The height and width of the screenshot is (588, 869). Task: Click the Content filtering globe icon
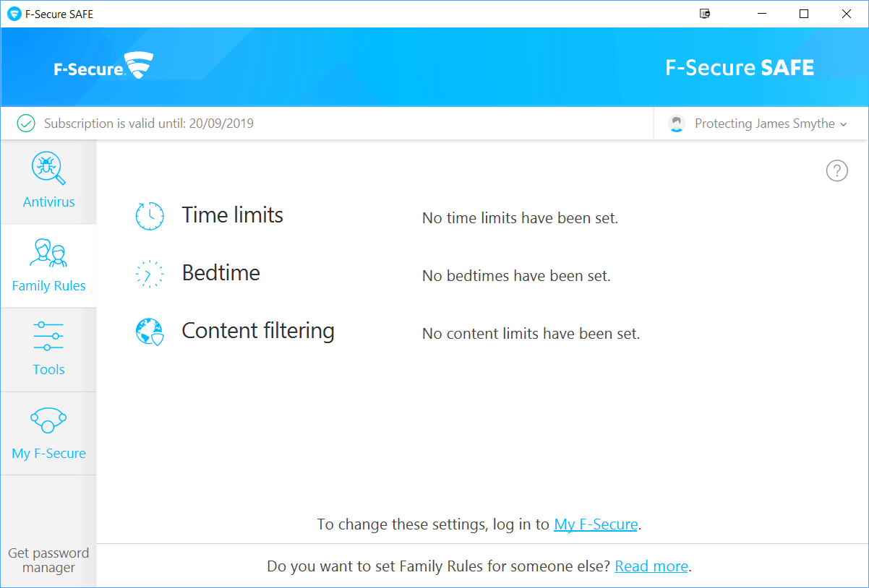tap(150, 332)
